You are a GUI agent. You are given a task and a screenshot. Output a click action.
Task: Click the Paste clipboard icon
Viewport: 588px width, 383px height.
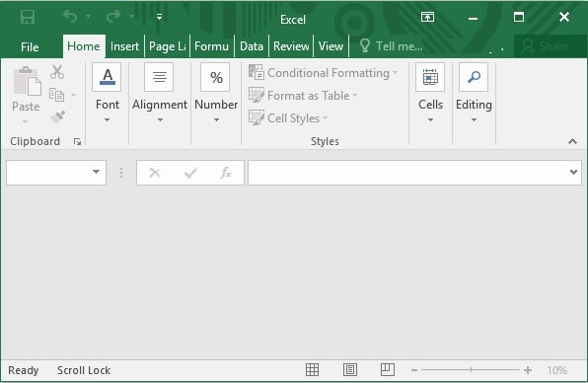[x=27, y=81]
